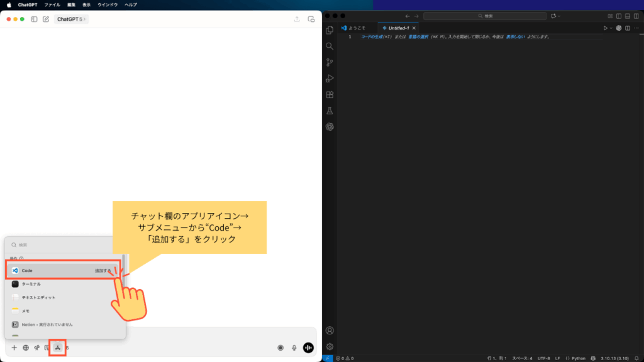Open Source Control in the activity bar

point(330,62)
